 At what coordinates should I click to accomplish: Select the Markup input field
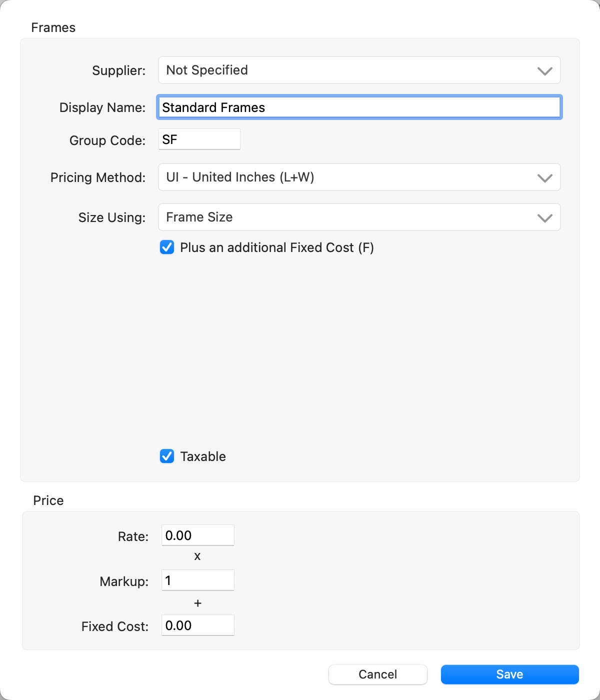(x=197, y=580)
